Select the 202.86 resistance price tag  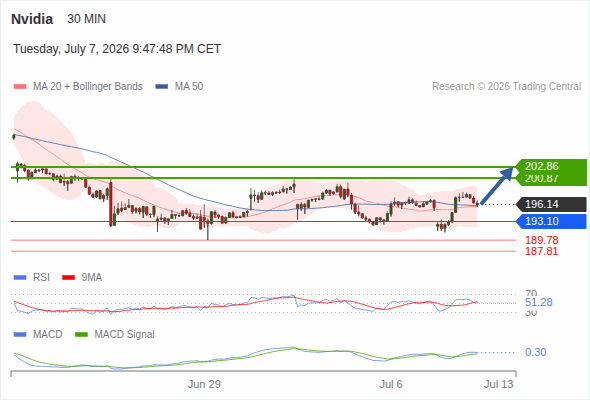(551, 166)
